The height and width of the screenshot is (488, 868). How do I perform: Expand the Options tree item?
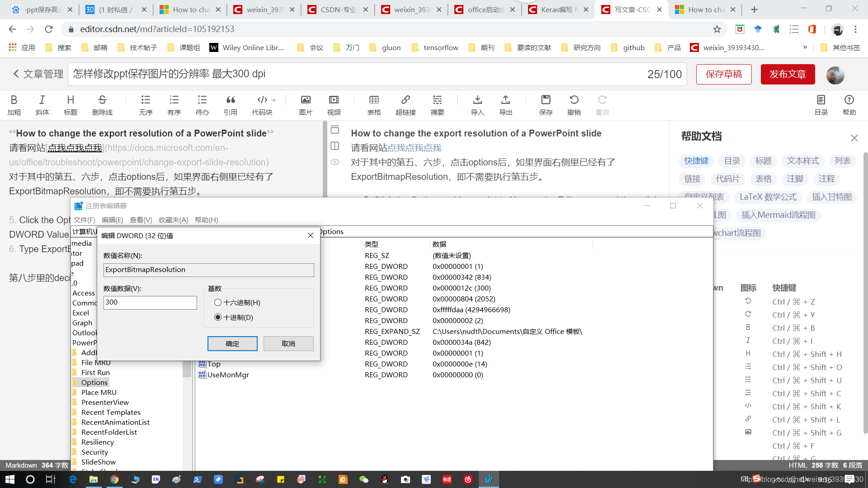[x=94, y=382]
